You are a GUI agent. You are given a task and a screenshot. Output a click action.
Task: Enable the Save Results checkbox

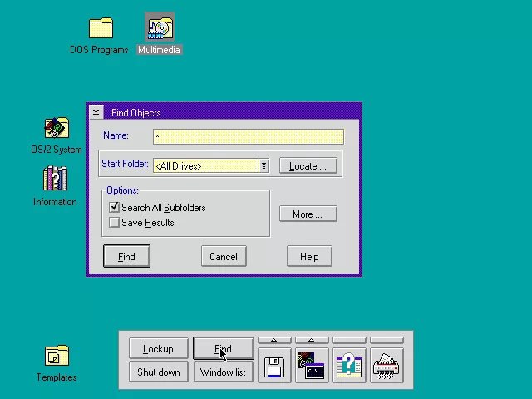click(x=115, y=223)
